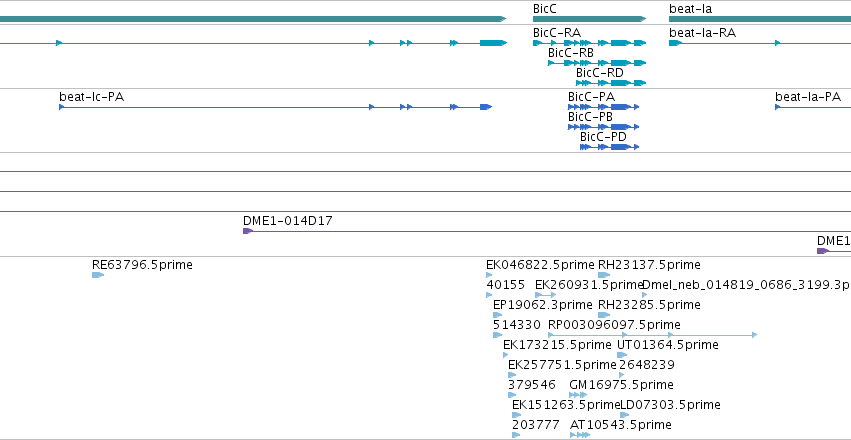851x440 pixels.
Task: Open the beat-Ia-RA transcript label
Action: click(702, 33)
